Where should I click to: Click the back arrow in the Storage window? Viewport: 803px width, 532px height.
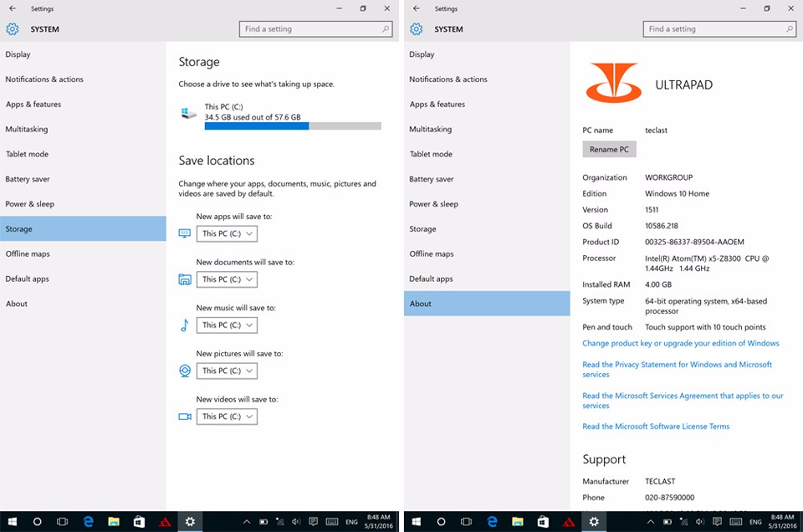point(12,8)
